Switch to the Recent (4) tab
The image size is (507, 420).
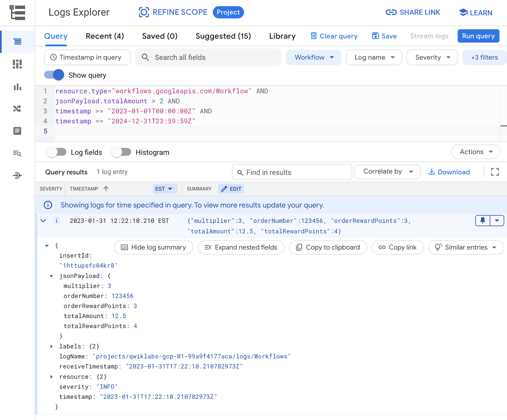105,36
